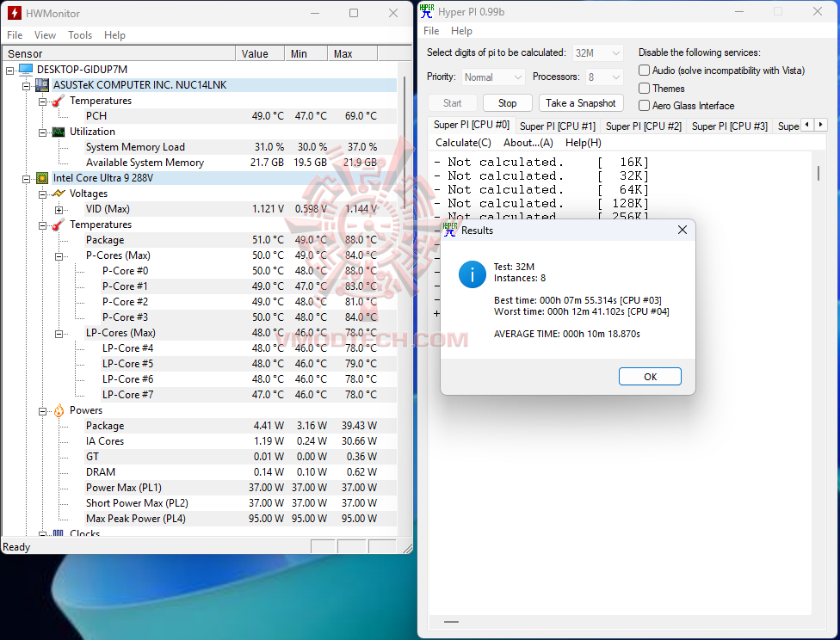Click the disabled Start button
Image resolution: width=840 pixels, height=640 pixels.
tap(452, 103)
